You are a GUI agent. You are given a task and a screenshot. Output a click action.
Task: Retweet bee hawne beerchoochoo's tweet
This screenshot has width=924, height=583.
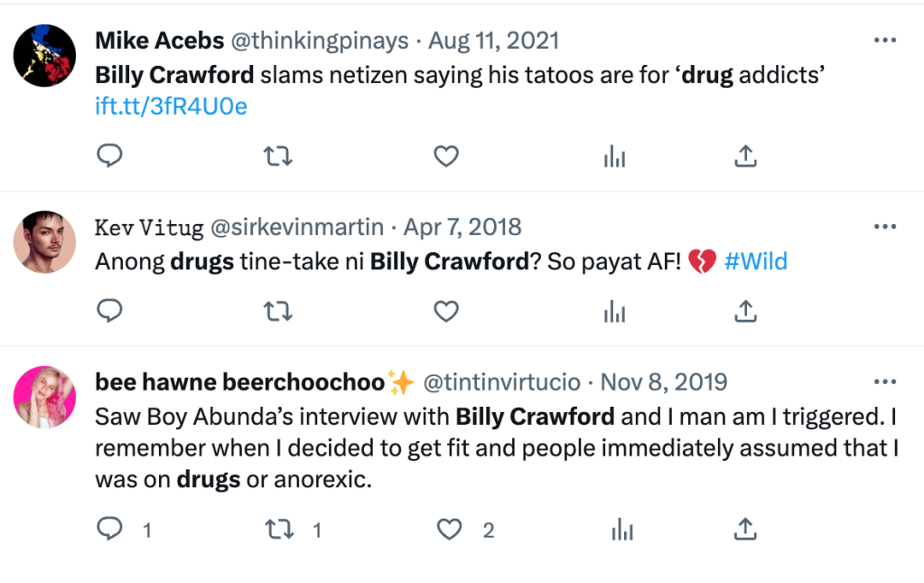click(x=277, y=530)
